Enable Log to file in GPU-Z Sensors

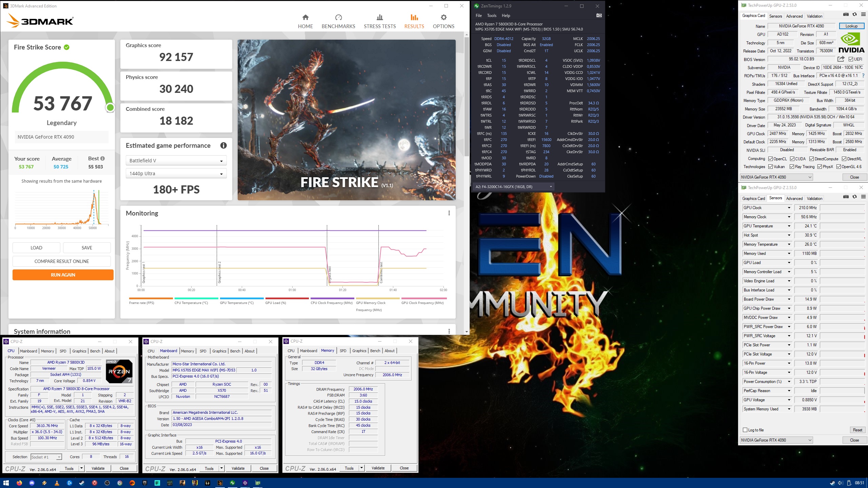(x=745, y=430)
